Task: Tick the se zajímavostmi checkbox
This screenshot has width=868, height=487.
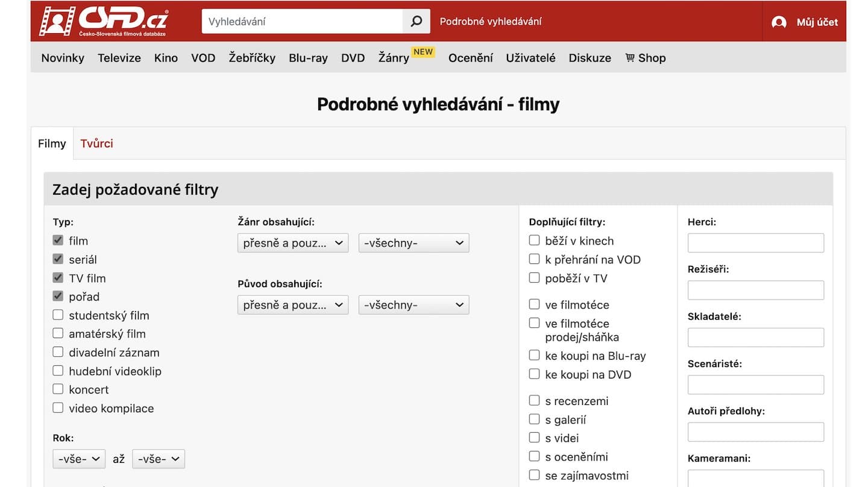Action: click(x=534, y=475)
